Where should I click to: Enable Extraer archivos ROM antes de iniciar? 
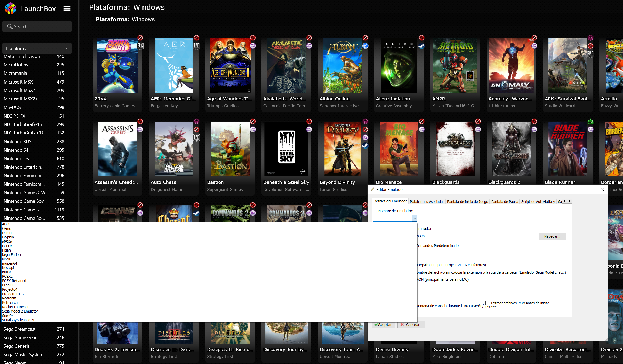pyautogui.click(x=487, y=303)
